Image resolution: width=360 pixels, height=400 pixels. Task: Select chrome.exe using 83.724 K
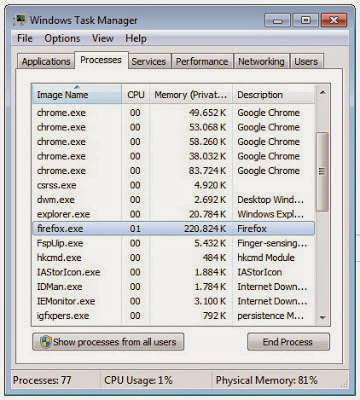pyautogui.click(x=173, y=171)
